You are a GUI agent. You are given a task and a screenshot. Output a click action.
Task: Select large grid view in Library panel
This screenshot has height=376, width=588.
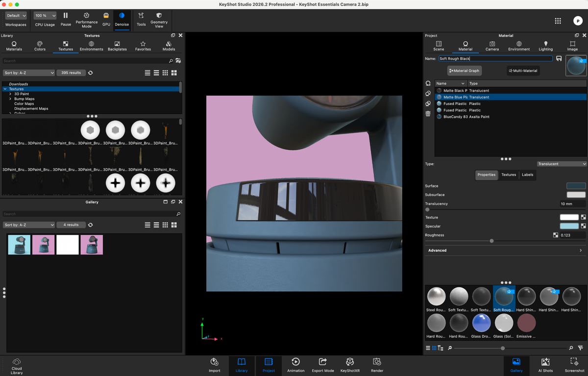click(174, 73)
